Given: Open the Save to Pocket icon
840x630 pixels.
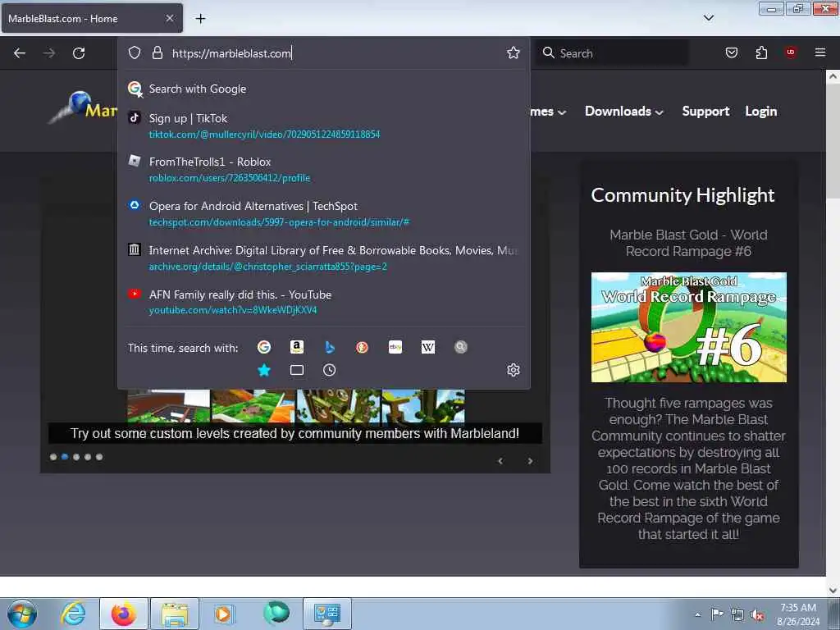Looking at the screenshot, I should coord(731,52).
